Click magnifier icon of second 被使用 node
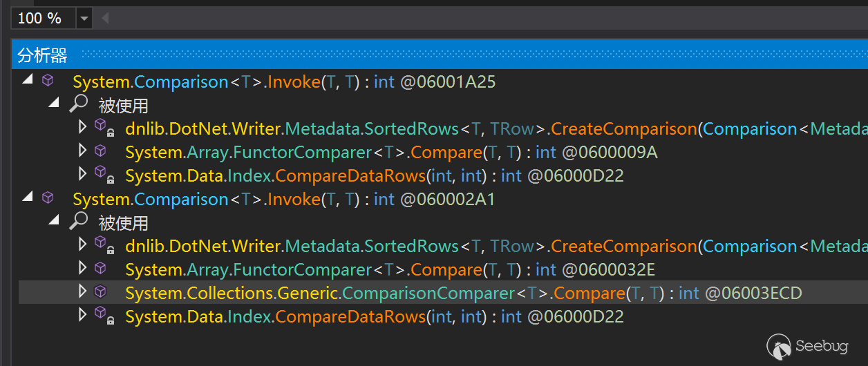The height and width of the screenshot is (366, 868). pos(79,222)
